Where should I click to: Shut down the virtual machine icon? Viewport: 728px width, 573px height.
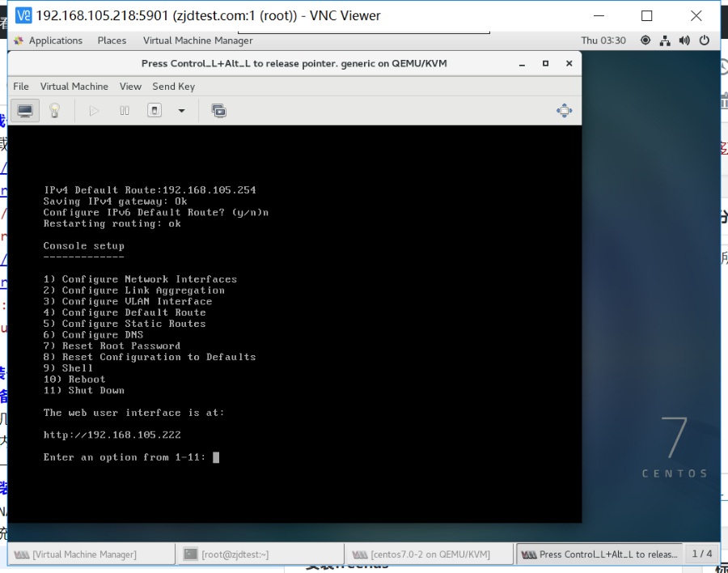coord(154,111)
